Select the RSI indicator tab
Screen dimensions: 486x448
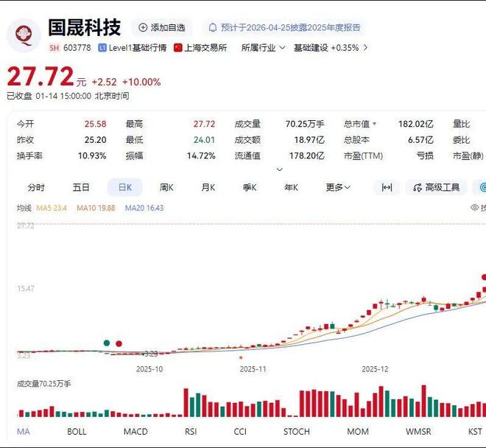[191, 431]
